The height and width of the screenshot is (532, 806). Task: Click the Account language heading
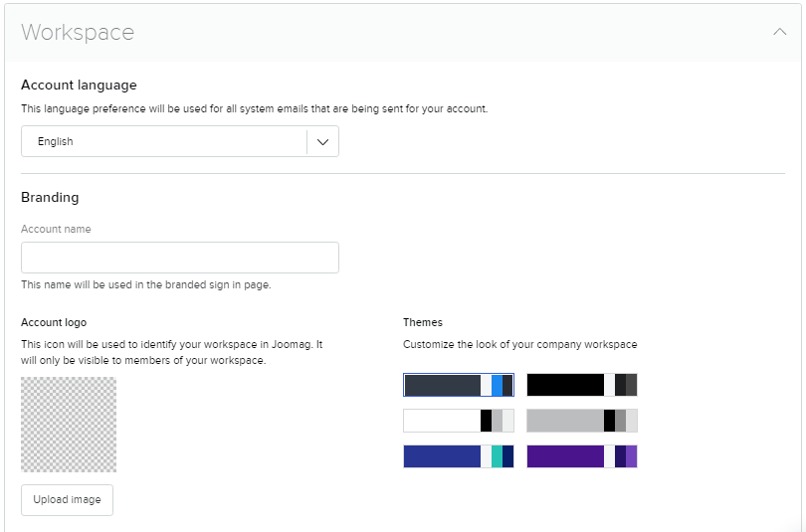tap(79, 86)
